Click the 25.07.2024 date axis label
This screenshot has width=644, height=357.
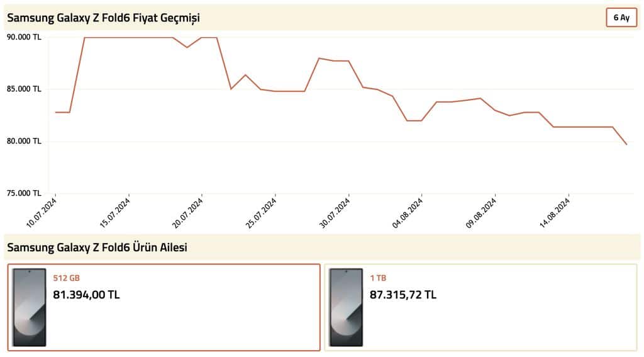(x=262, y=213)
